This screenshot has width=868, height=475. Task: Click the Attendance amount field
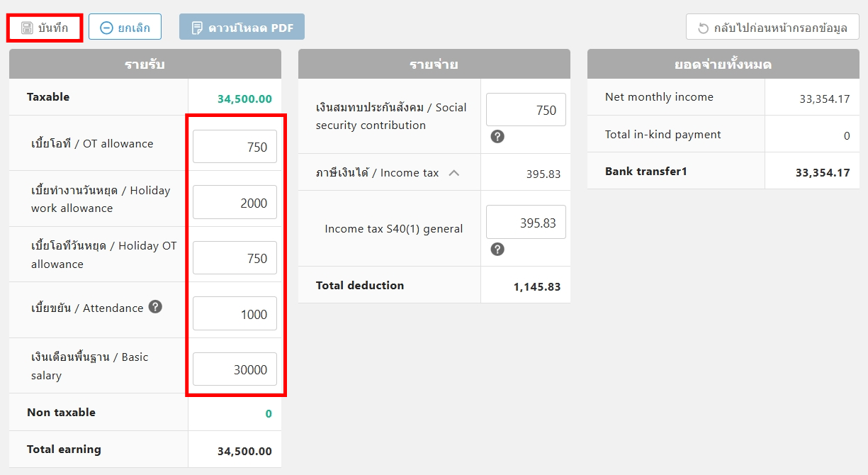pos(235,314)
